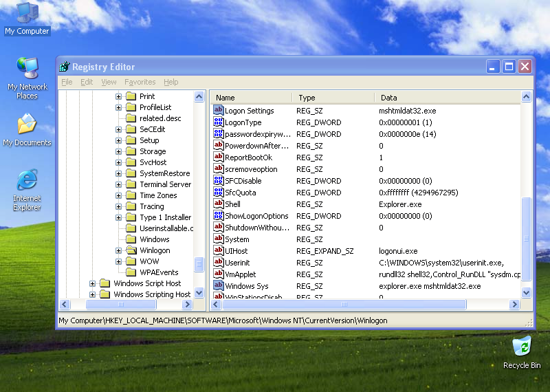Click the Userinit string value icon

tap(219, 263)
